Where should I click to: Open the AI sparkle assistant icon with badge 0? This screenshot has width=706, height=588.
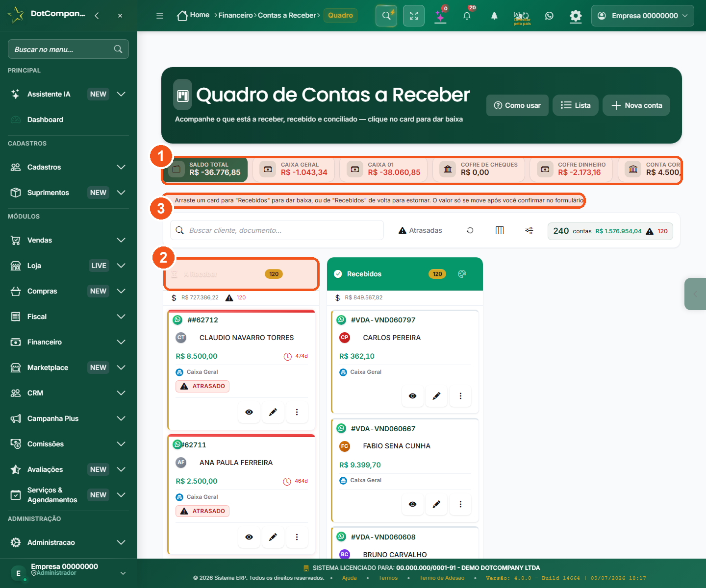click(440, 16)
